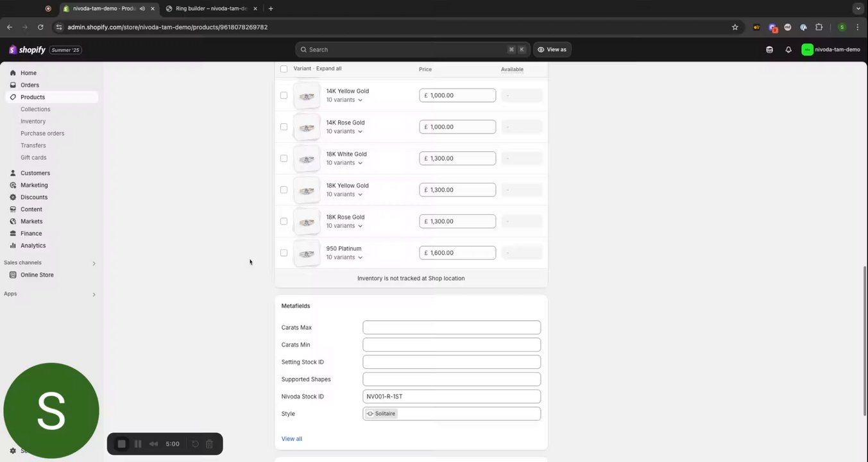Reload the page
The height and width of the screenshot is (462, 868).
(x=40, y=27)
